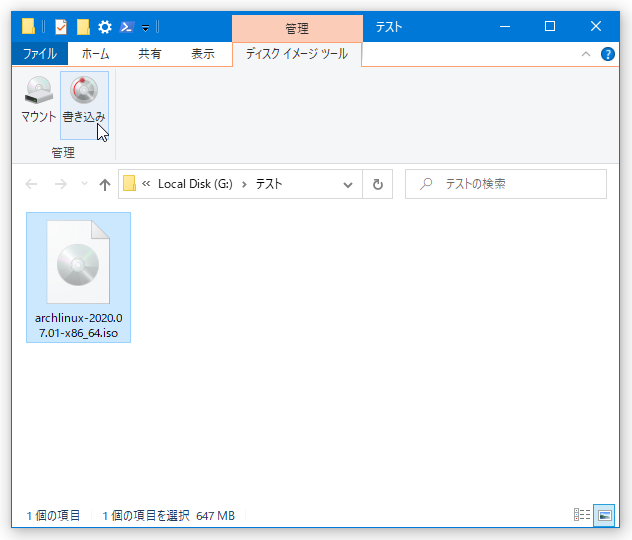Collapse the ribbon with the chevron
Image resolution: width=632 pixels, height=540 pixels.
click(x=586, y=54)
